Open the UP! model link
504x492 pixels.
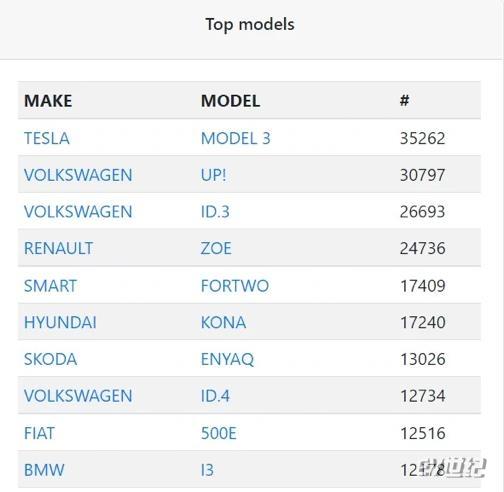(214, 175)
